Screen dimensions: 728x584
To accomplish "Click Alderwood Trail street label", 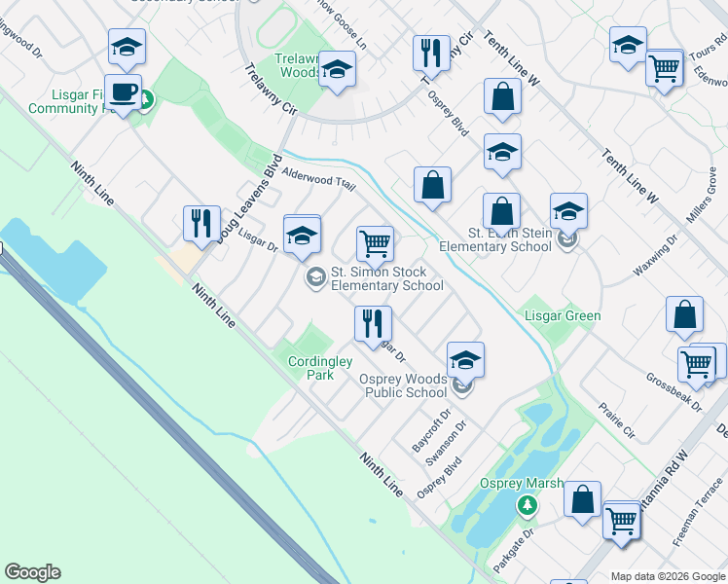I will 318,179.
